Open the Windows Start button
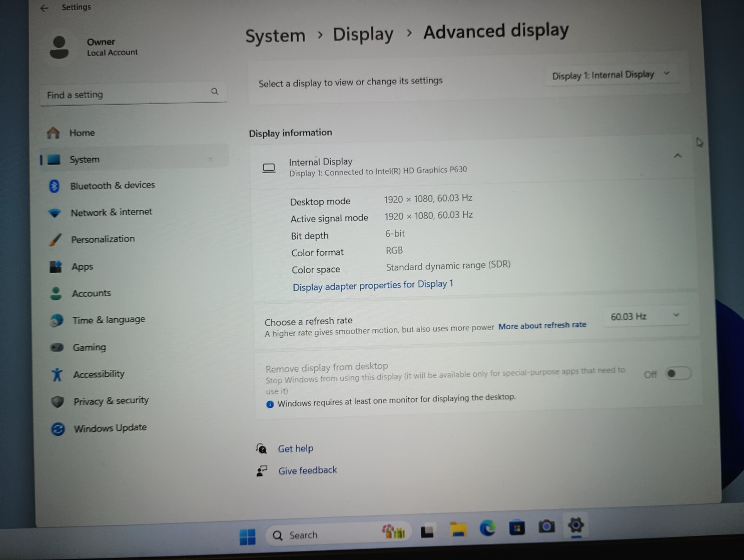This screenshot has width=744, height=560. pyautogui.click(x=247, y=537)
